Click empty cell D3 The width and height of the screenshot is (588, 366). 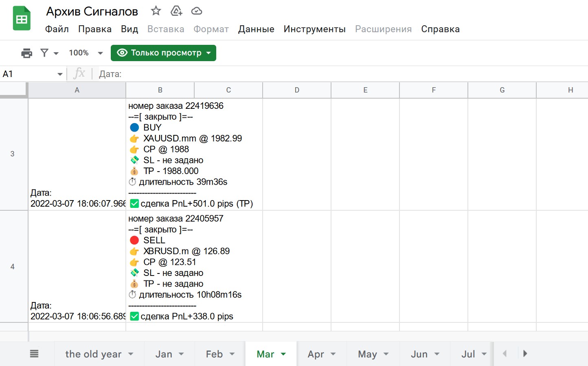[297, 154]
